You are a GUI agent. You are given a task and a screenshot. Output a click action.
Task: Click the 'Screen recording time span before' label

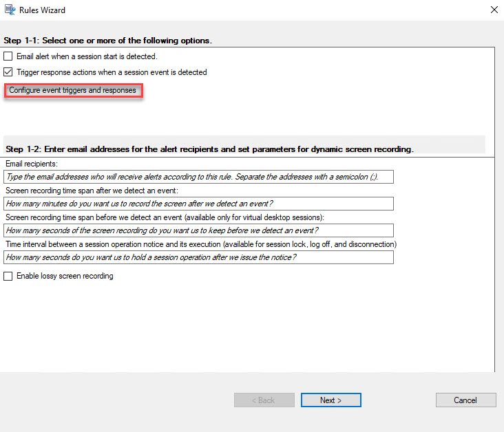coord(165,217)
